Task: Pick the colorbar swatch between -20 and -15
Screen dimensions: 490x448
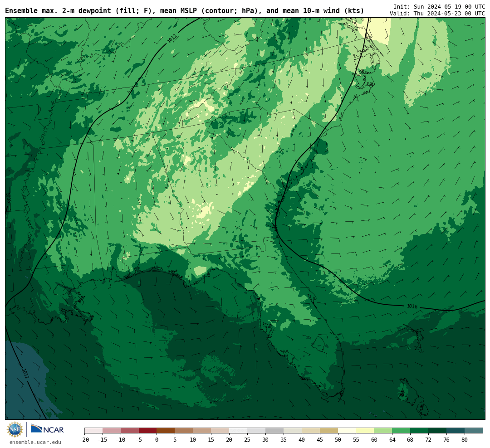Action: pyautogui.click(x=93, y=431)
